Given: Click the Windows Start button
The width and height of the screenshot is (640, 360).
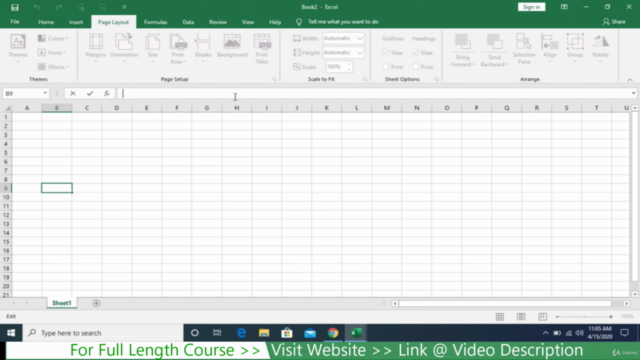Looking at the screenshot, I should (x=11, y=333).
